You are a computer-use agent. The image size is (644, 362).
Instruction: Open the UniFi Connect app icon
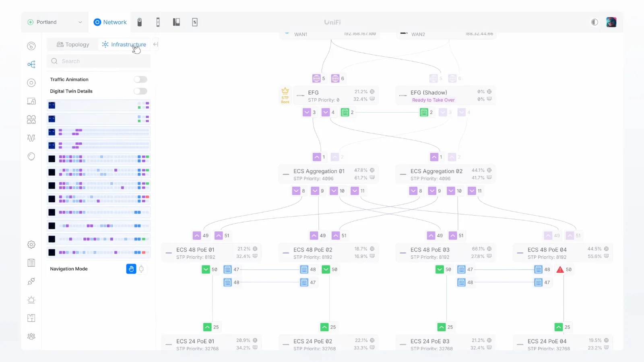[194, 22]
